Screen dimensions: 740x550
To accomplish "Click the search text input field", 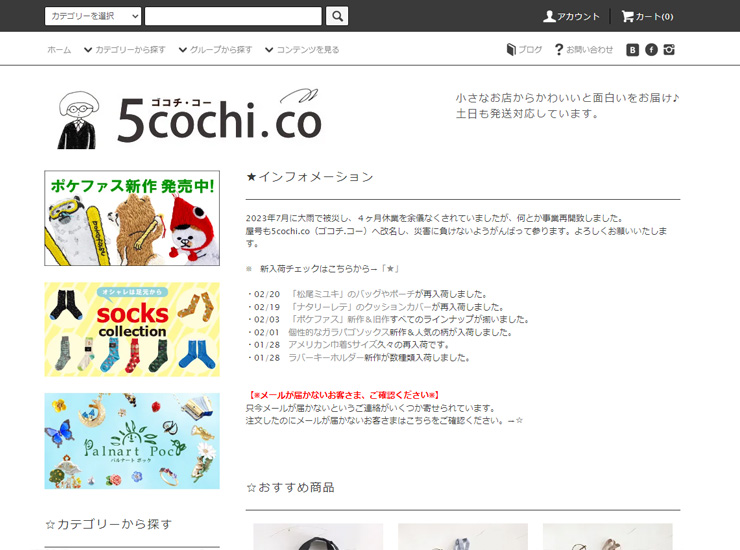I will (x=233, y=16).
